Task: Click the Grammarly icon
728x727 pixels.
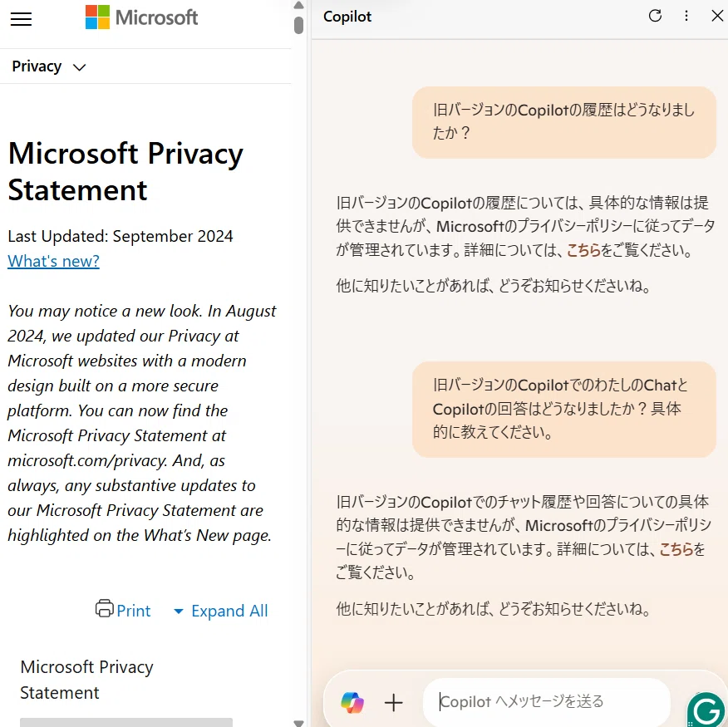Action: tap(706, 710)
